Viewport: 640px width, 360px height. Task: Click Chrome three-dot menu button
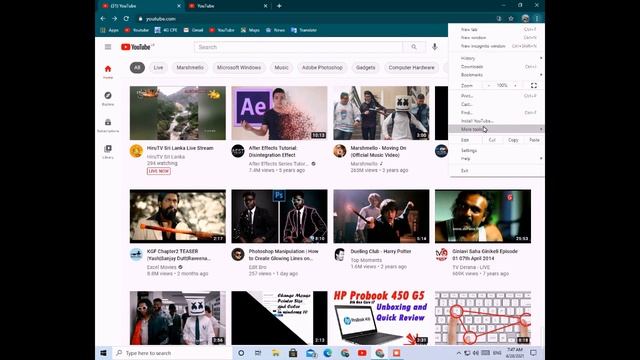pos(537,18)
